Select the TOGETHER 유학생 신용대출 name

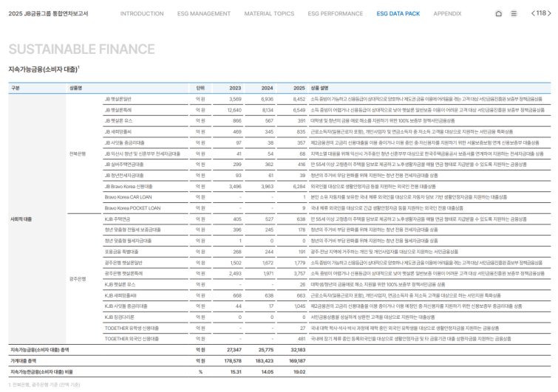point(132,329)
